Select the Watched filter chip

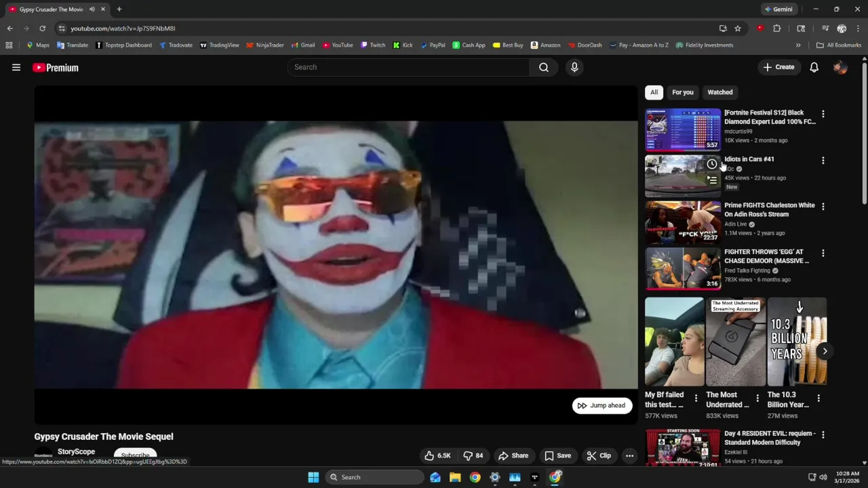720,92
